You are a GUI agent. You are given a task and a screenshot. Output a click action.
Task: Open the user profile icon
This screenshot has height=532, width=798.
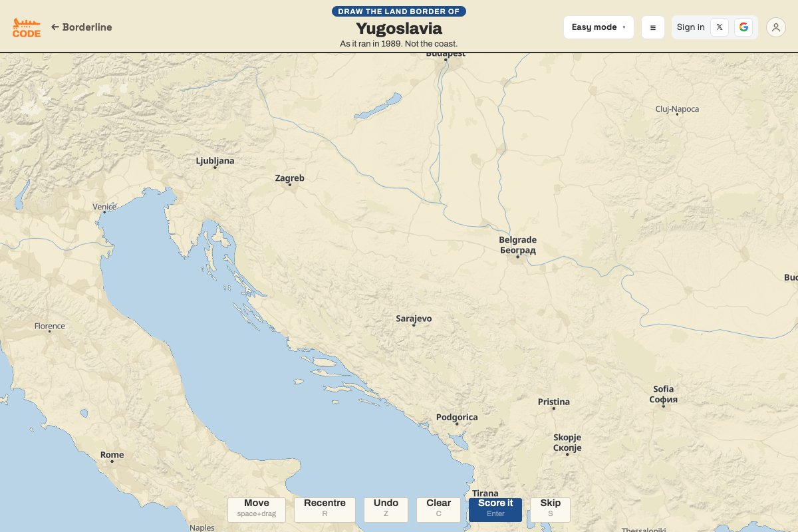(776, 27)
